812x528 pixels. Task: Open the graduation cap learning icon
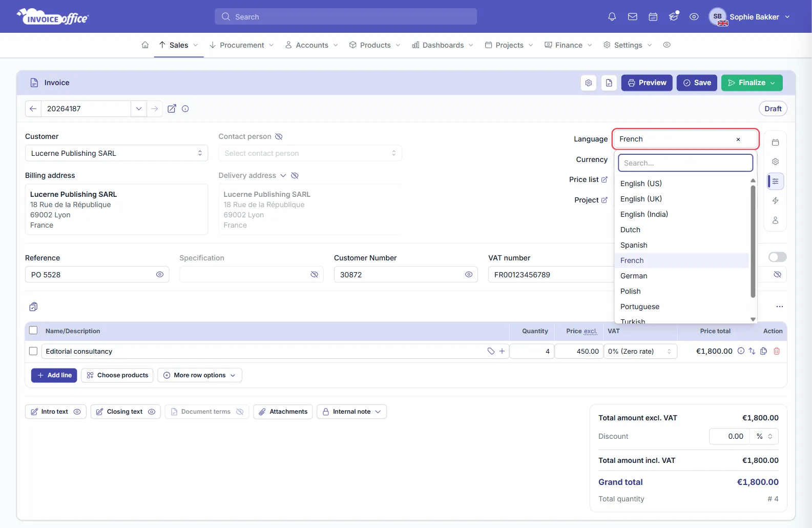click(x=674, y=17)
